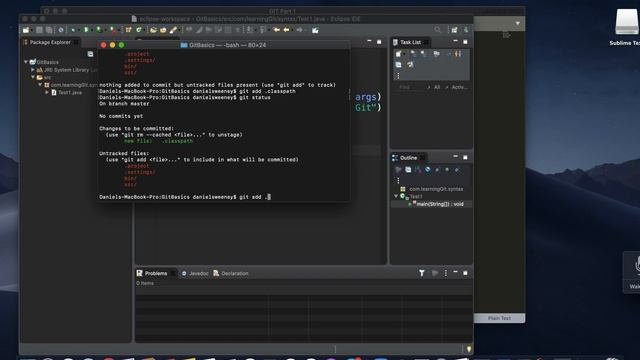Collapse All in Package Explorer
This screenshot has height=360, width=640.
[x=90, y=54]
